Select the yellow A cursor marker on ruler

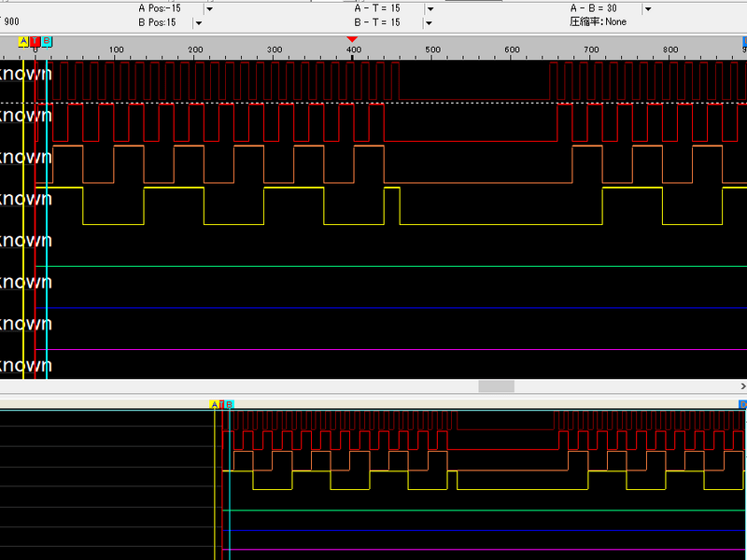23,42
